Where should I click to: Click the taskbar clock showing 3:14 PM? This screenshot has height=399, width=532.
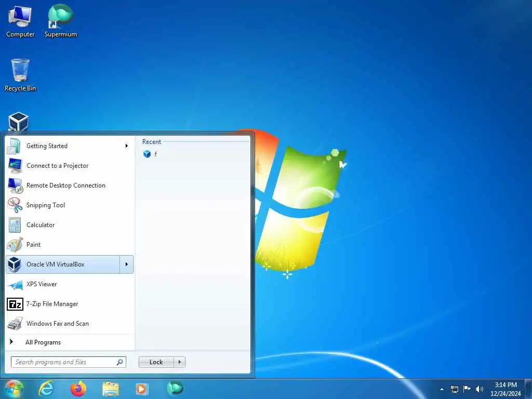[x=506, y=389]
